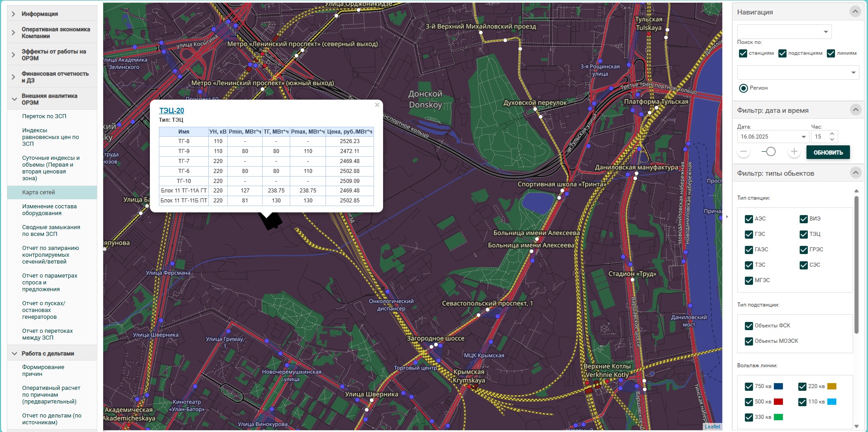Collapse the Фильтр: типы объектов panel
868x432 pixels.
(855, 173)
